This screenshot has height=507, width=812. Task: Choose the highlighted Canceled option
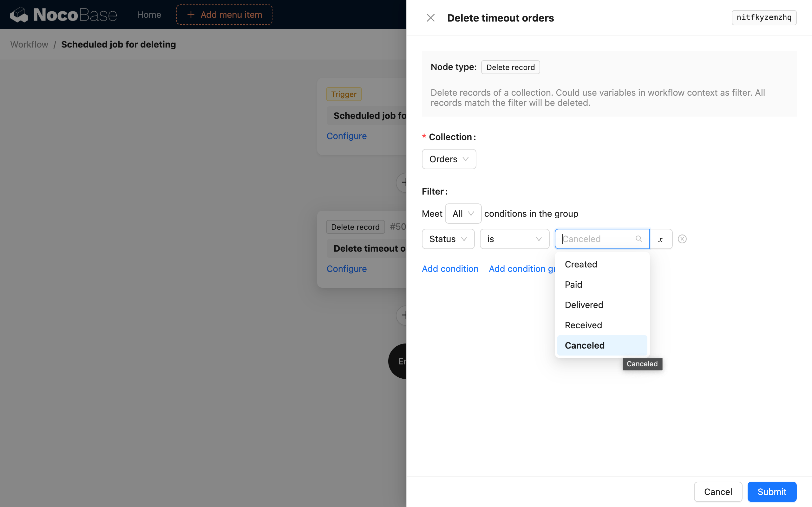(x=585, y=345)
